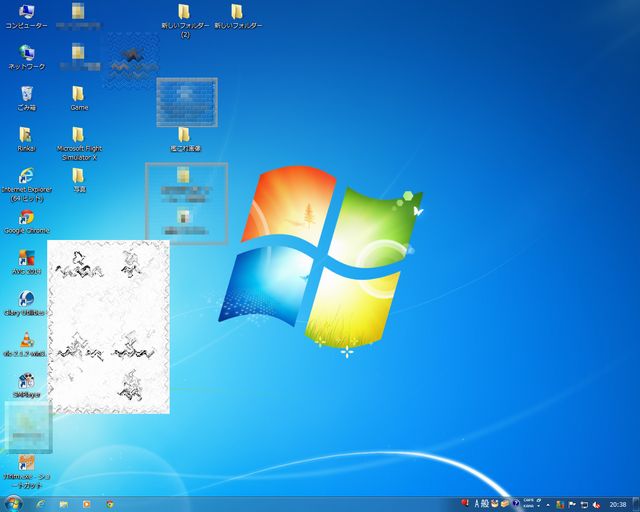Open the Action Center flag icon
The image size is (640, 512).
572,504
